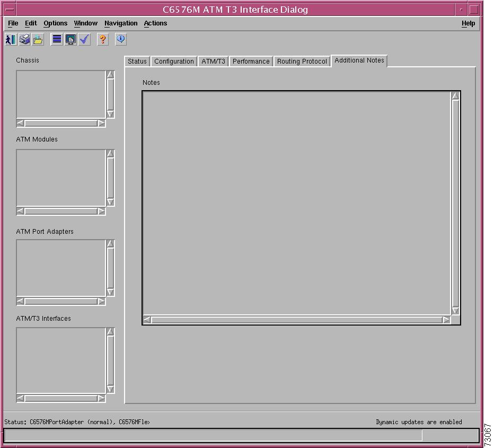Open the File menu
494x448 pixels.
pos(13,23)
